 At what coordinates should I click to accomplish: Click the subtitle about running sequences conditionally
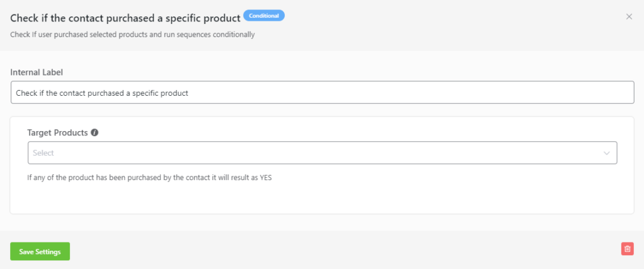133,35
